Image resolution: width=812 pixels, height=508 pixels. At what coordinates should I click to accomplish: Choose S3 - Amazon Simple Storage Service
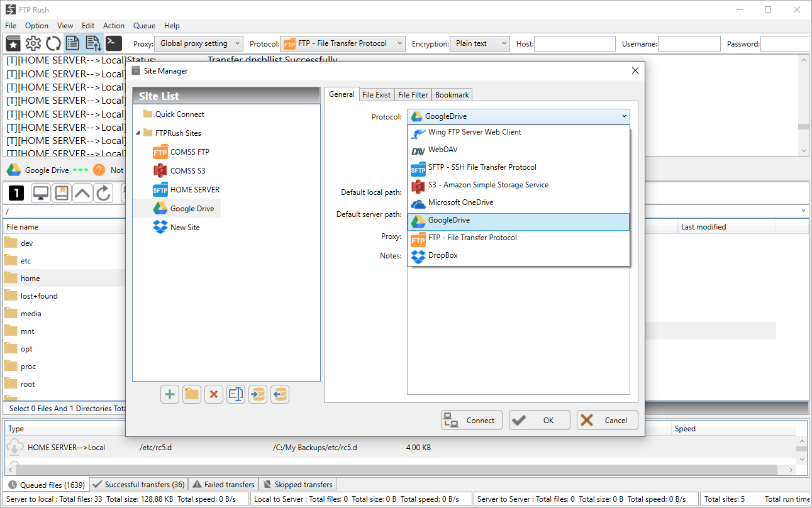pyautogui.click(x=518, y=185)
